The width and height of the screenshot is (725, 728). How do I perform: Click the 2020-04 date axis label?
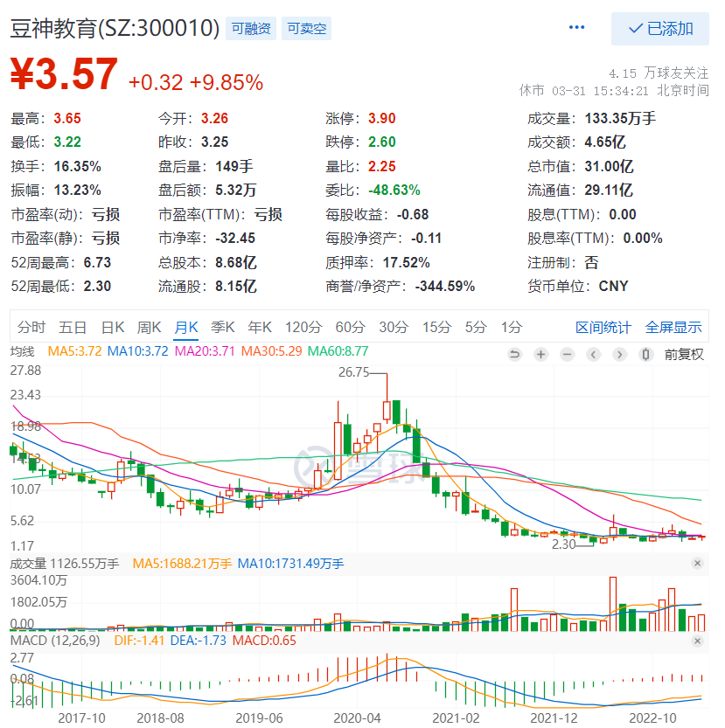357,718
